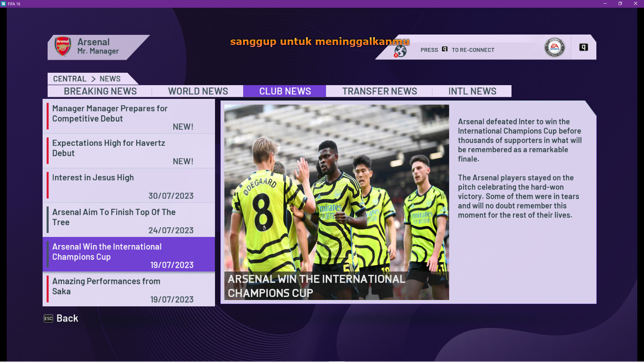Click NEWS in the breadcrumb
This screenshot has height=362, width=644.
tap(110, 79)
